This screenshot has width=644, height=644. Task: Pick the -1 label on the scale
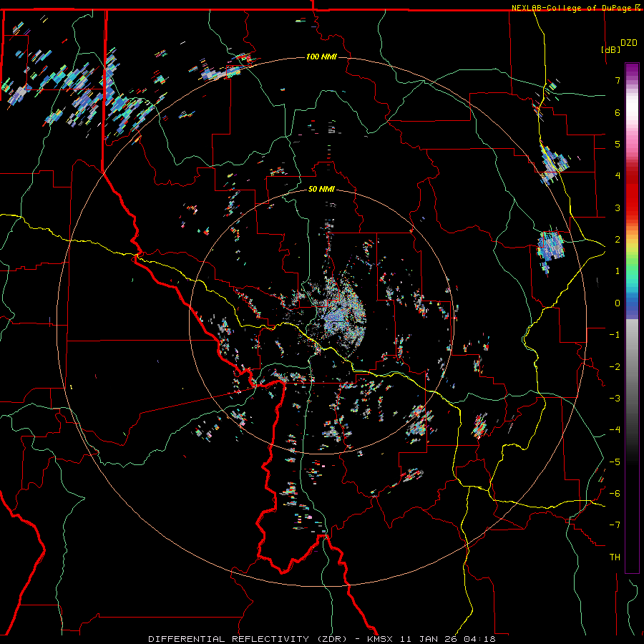[615, 335]
